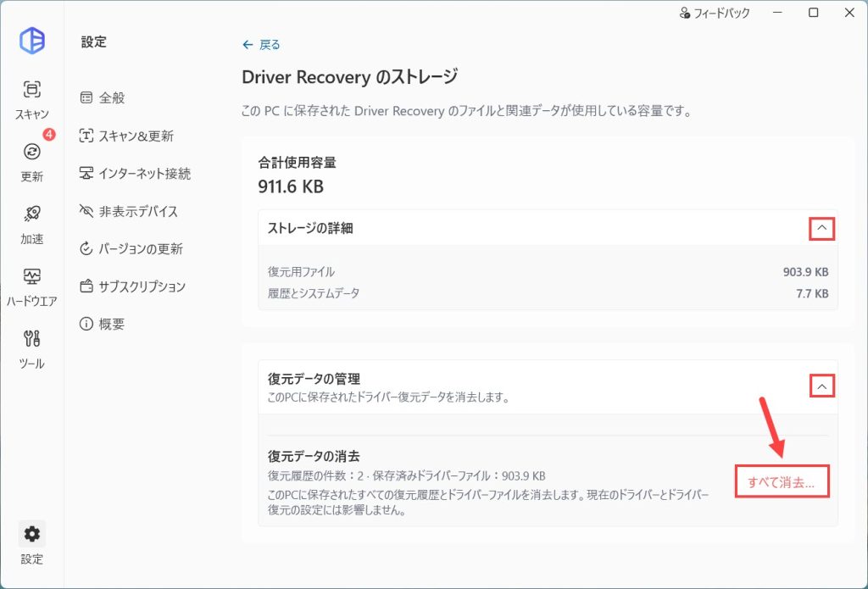This screenshot has height=589, width=868.
Task: Go back via the 戻る link
Action: point(261,45)
